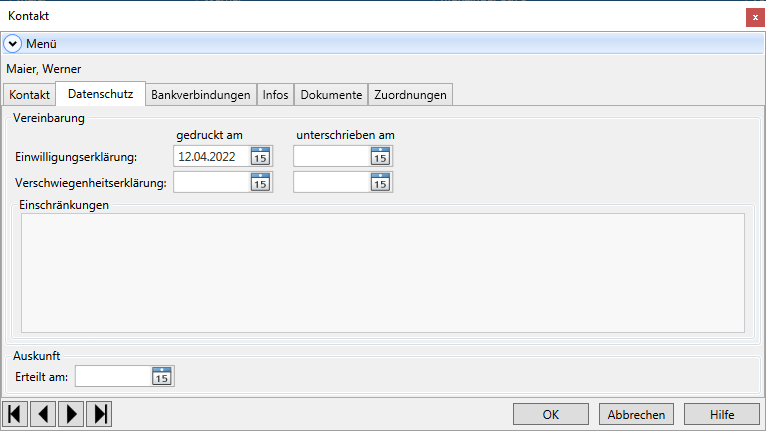766x431 pixels.
Task: Go to the next contact record
Action: tap(71, 414)
